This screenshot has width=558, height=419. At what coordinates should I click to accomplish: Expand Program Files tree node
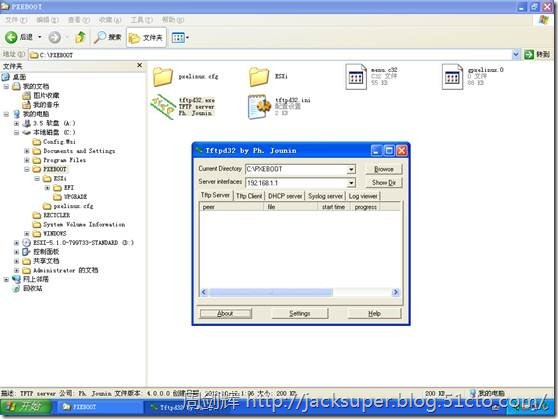pos(27,160)
